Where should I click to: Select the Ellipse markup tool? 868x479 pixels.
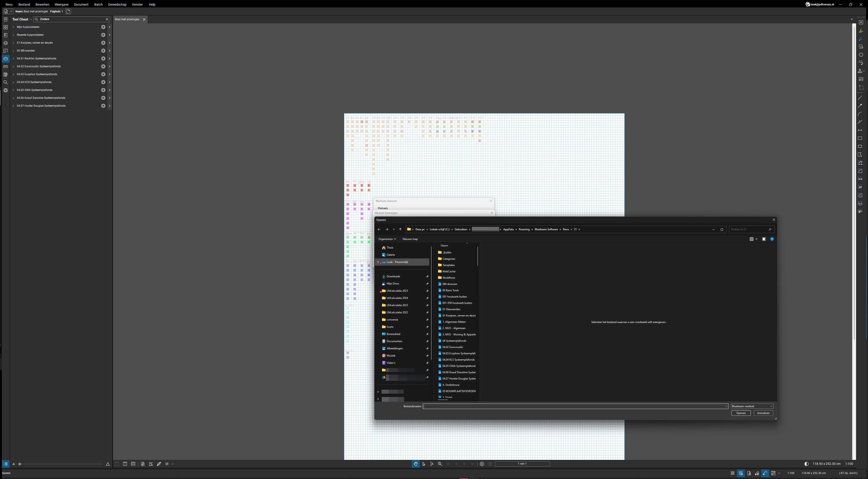coord(860,147)
